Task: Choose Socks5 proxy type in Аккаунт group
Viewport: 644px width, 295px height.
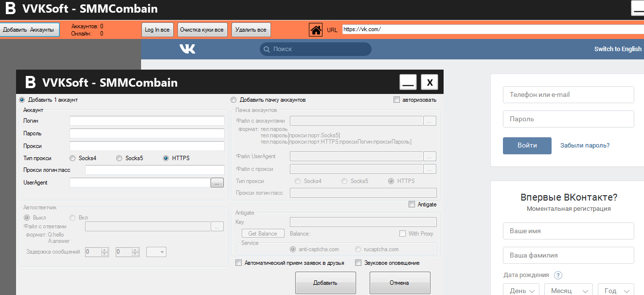Action: coord(119,158)
